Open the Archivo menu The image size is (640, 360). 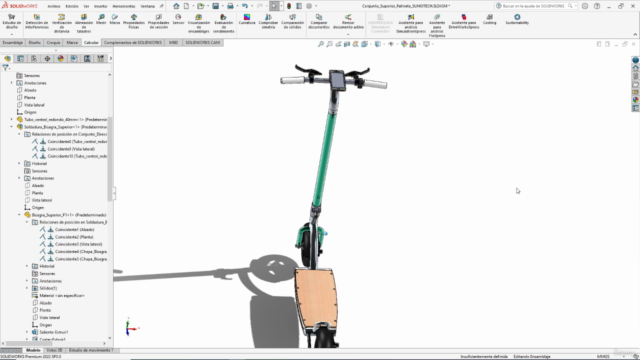[53, 6]
